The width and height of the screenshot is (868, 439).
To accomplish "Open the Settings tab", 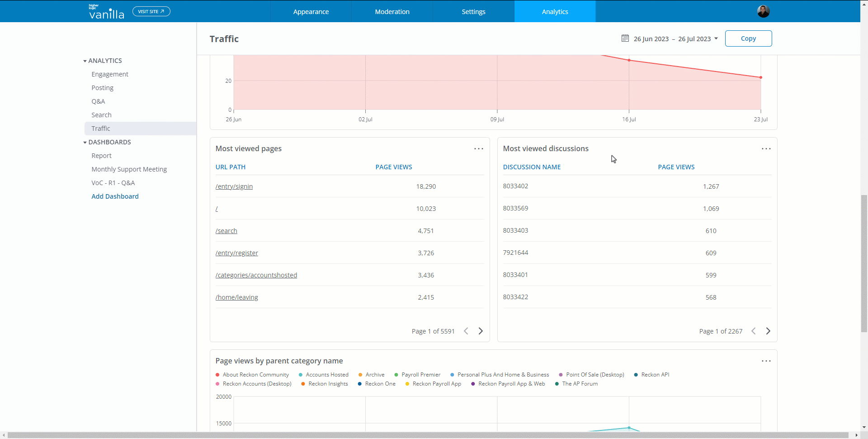I will pos(474,11).
